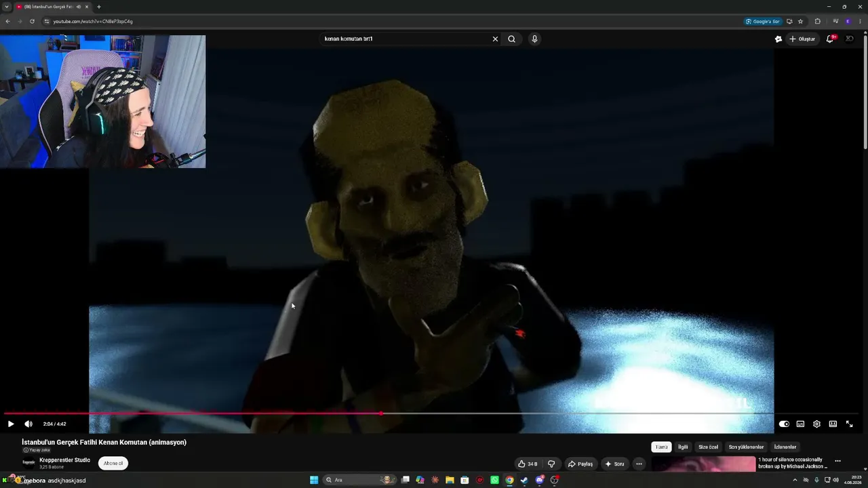
Task: Select the İzlenenler filter chip
Action: pos(785,447)
